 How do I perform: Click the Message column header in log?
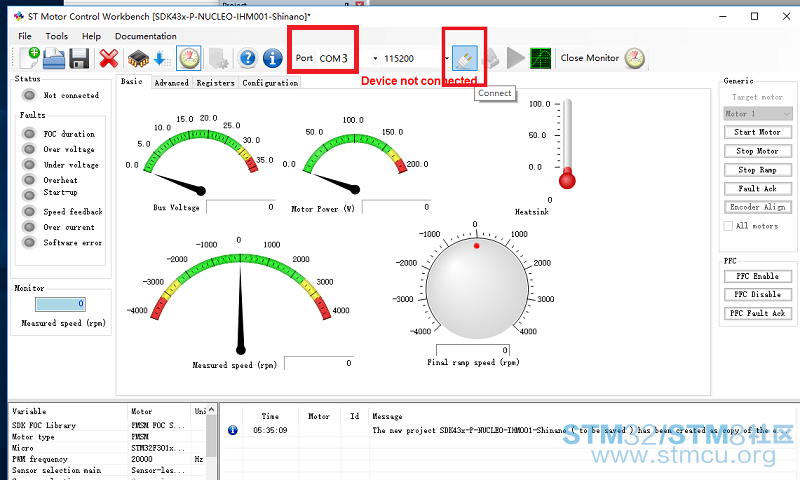point(387,416)
